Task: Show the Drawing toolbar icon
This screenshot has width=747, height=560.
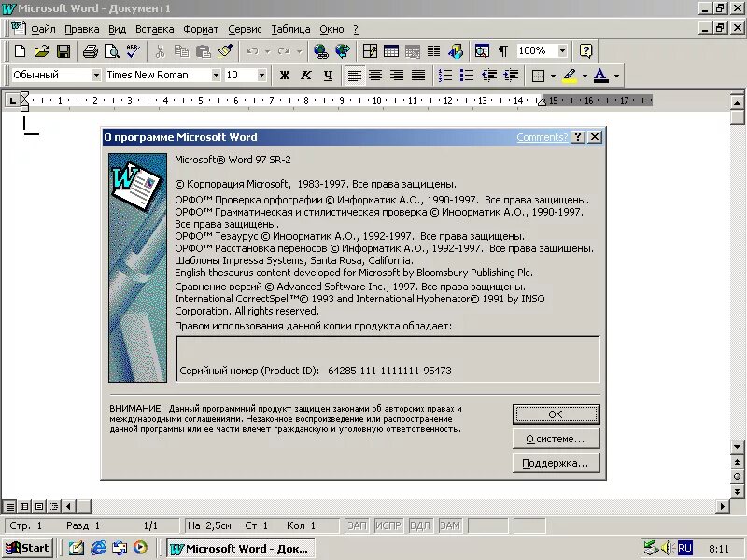Action: pyautogui.click(x=456, y=51)
